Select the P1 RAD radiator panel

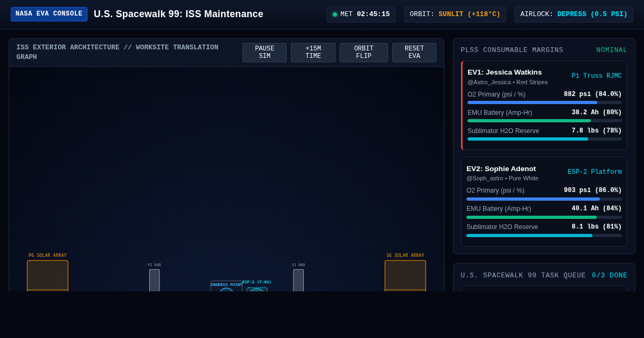pyautogui.click(x=155, y=280)
